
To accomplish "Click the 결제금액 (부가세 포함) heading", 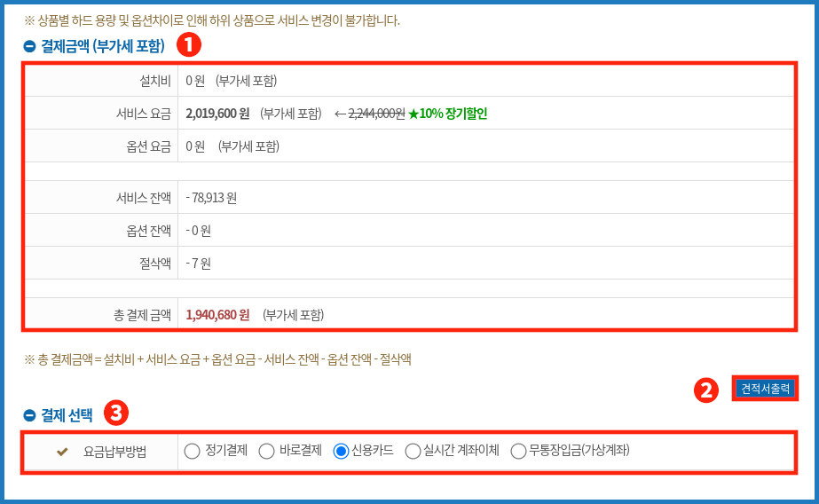I will coord(103,46).
